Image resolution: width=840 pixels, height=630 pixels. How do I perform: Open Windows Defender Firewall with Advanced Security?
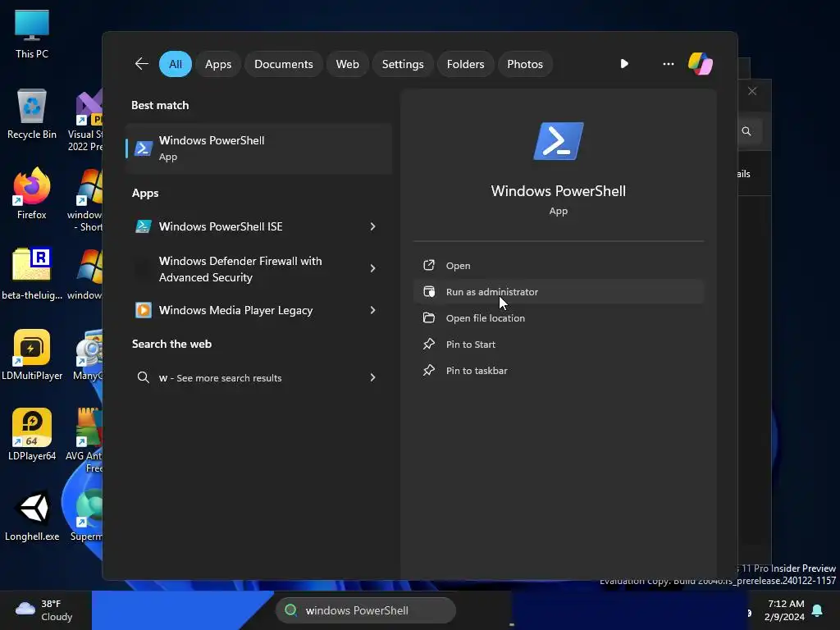coord(258,269)
